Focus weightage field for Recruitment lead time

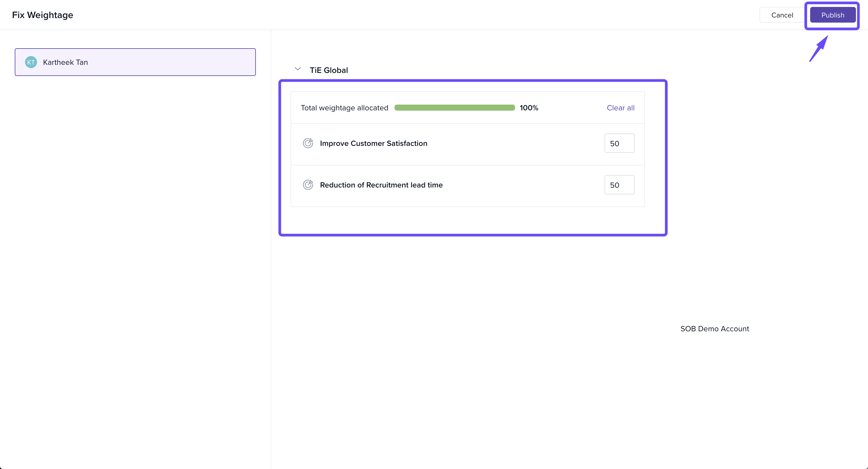619,185
